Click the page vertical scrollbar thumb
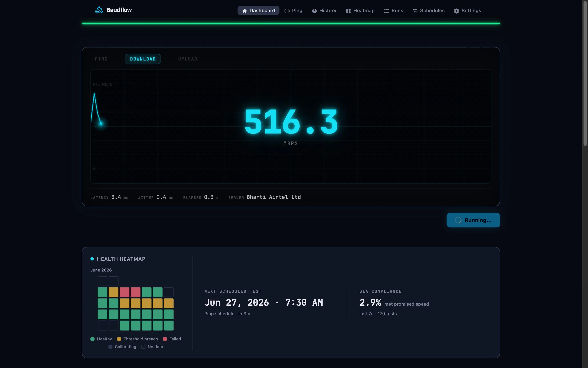Screen dimensions: 588x368 coord(585,74)
